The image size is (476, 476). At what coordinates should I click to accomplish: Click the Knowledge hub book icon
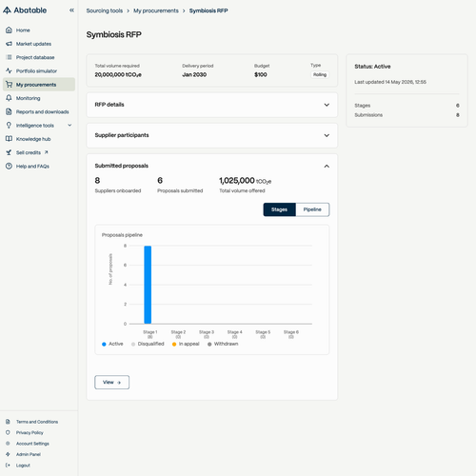(x=9, y=139)
